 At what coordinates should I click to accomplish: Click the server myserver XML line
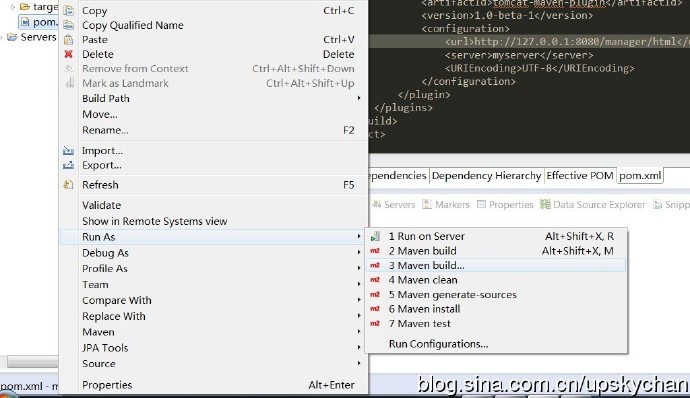pyautogui.click(x=519, y=55)
